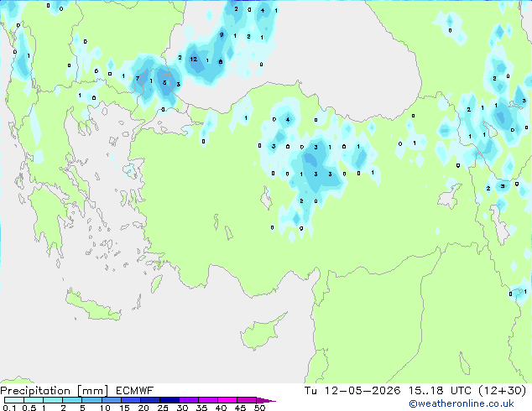
Task: Click the "12" precipitation value on the map
Action: [193, 59]
